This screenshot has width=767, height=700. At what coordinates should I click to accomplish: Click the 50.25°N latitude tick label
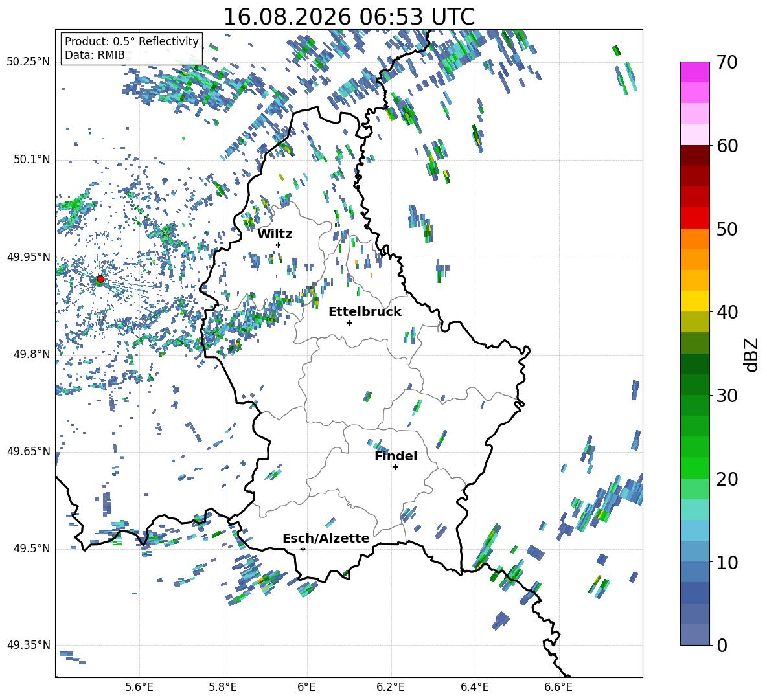pyautogui.click(x=29, y=62)
